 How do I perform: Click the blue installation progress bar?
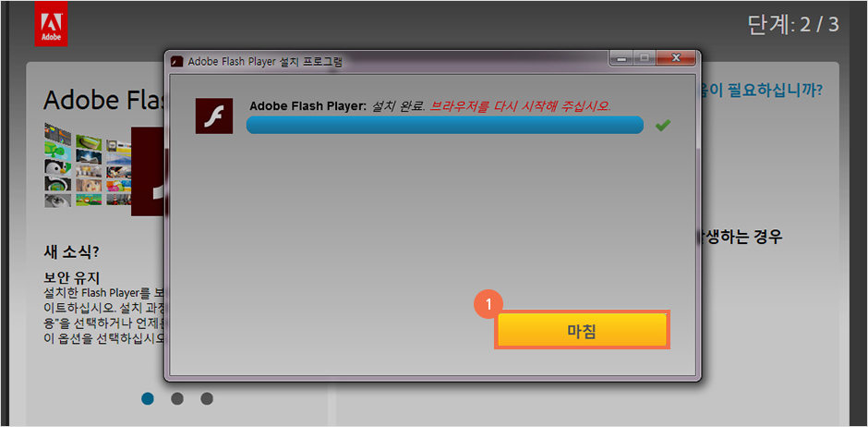(x=444, y=125)
